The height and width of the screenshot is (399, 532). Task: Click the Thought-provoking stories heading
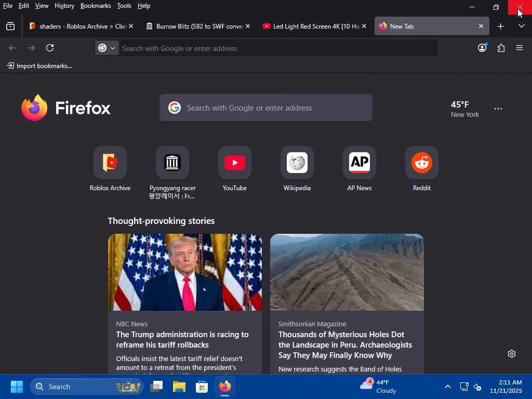(x=161, y=221)
